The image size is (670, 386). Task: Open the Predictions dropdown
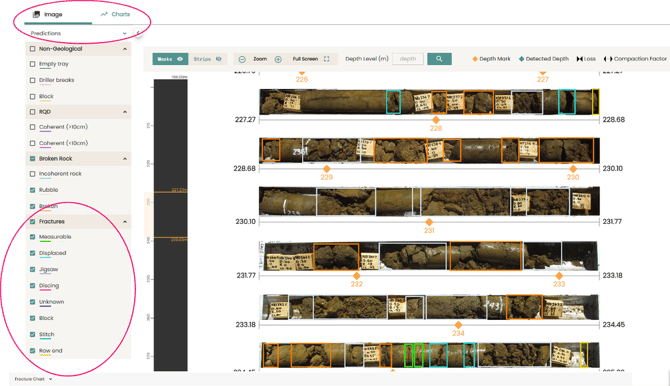(79, 33)
